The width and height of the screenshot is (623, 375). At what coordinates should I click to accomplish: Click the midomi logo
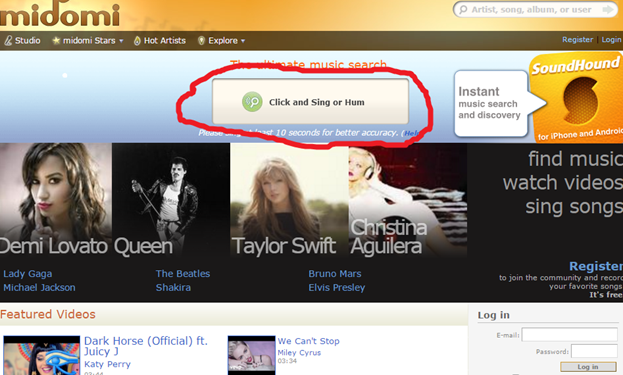coord(60,14)
